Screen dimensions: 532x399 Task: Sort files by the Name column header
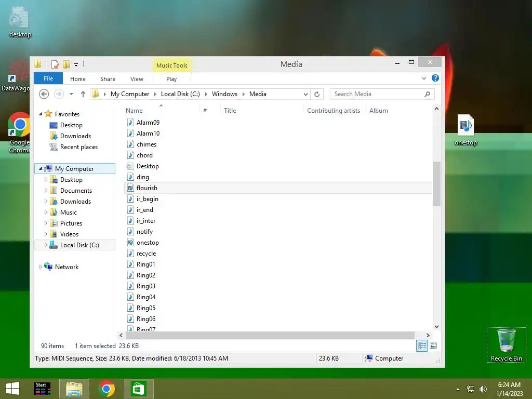134,111
